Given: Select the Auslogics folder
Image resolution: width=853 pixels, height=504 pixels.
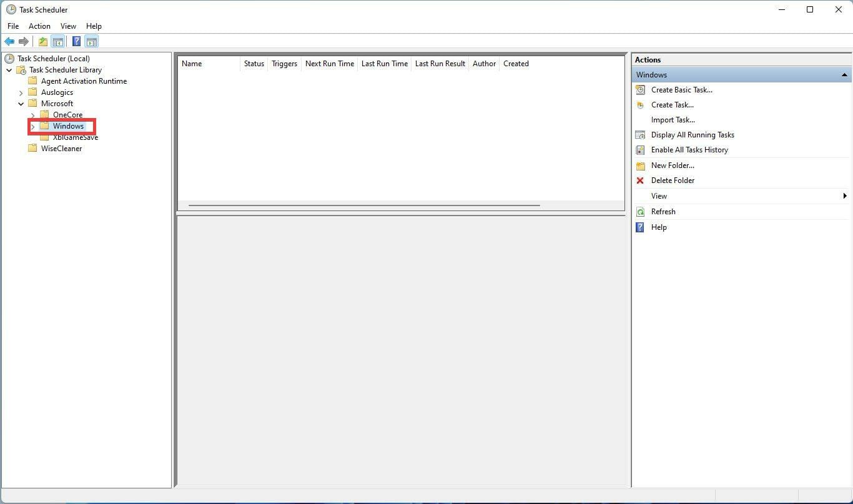Looking at the screenshot, I should tap(57, 92).
